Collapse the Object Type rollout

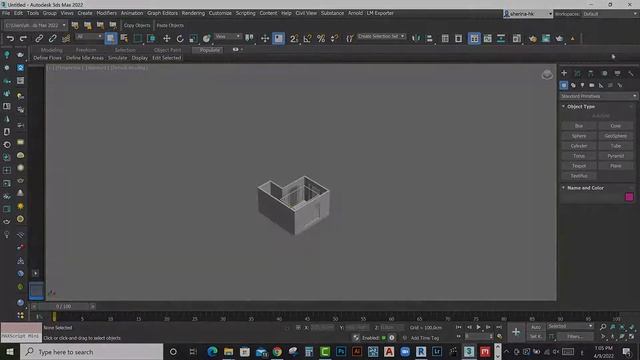coord(580,106)
